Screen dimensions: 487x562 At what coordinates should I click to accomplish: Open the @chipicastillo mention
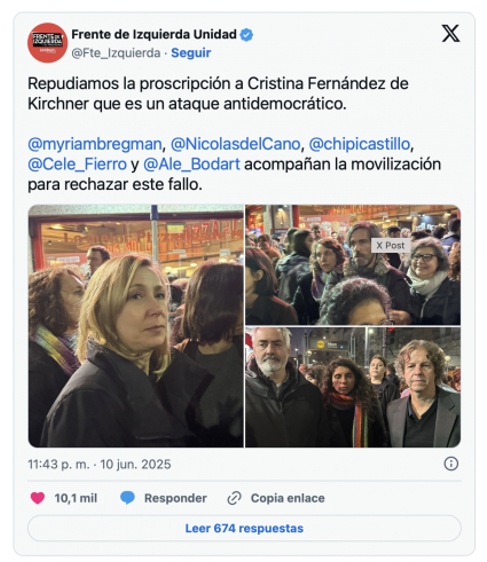click(359, 144)
